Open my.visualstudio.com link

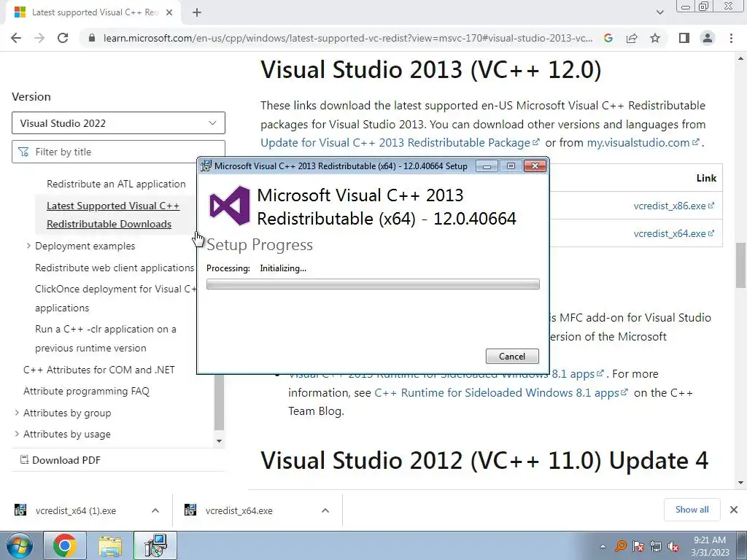click(x=642, y=142)
